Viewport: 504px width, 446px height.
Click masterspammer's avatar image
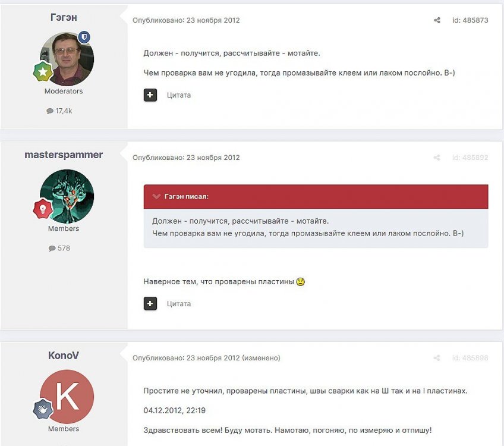pos(67,196)
